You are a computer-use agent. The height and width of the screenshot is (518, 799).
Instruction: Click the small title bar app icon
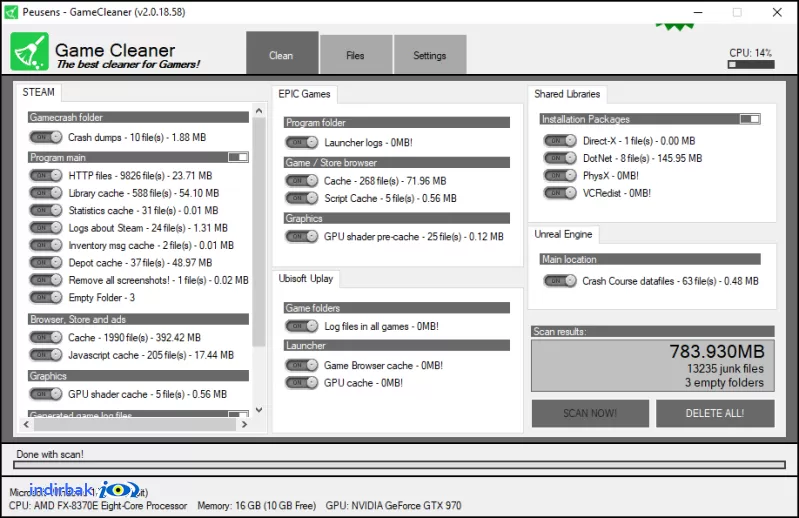(11, 12)
